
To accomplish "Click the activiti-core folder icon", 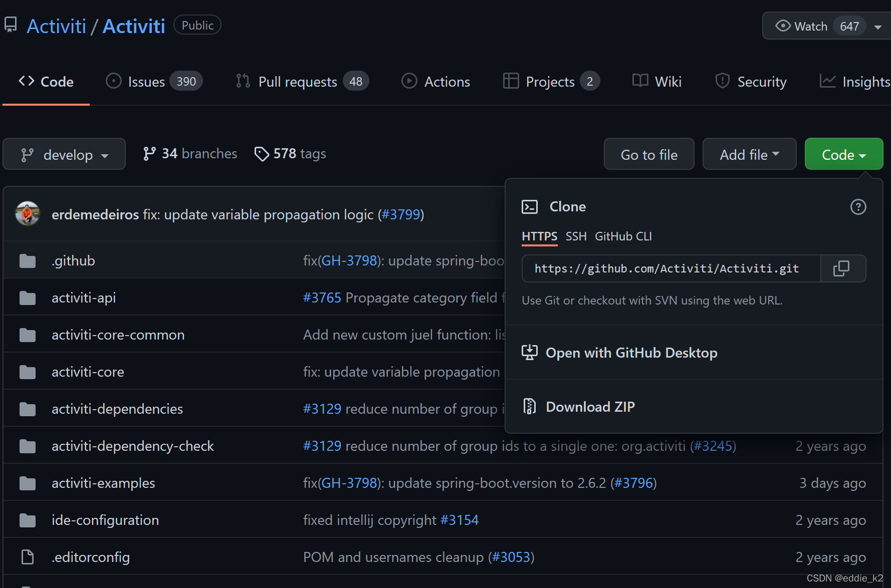I will point(28,372).
